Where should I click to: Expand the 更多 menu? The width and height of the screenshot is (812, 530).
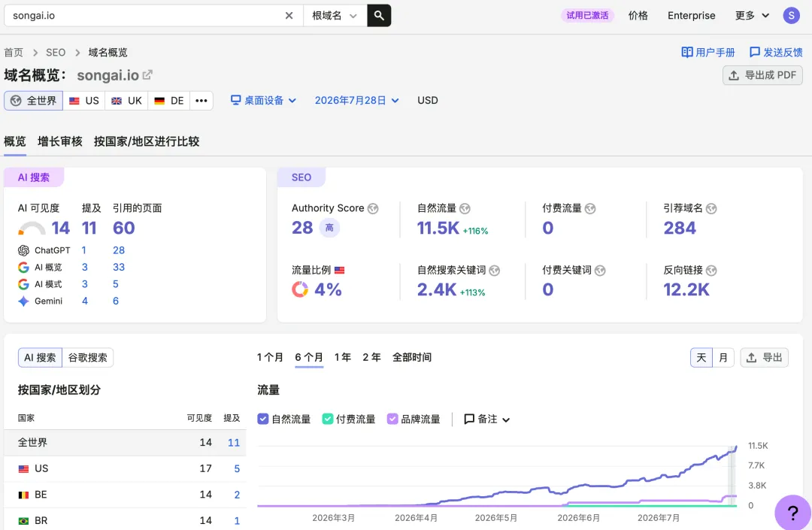[752, 16]
